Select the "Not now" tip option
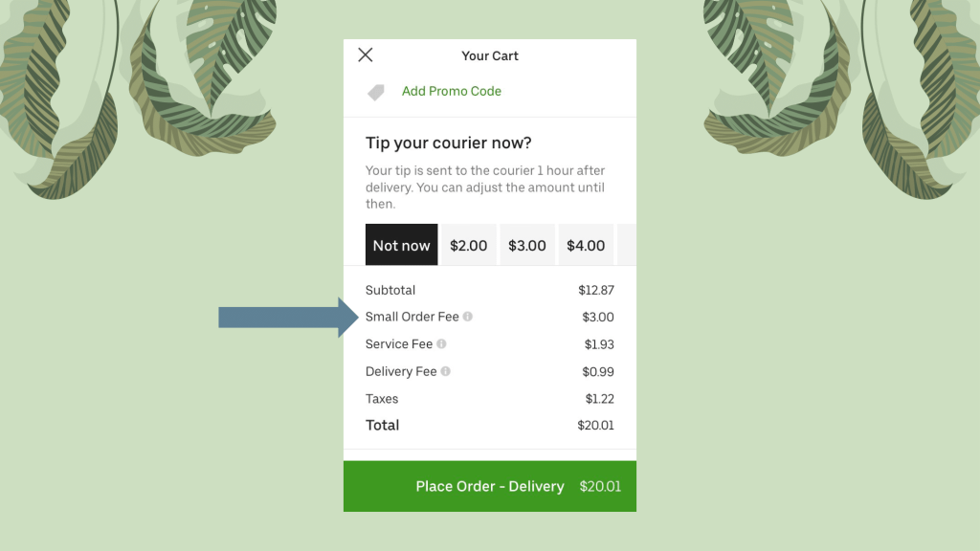The height and width of the screenshot is (551, 980). (401, 246)
